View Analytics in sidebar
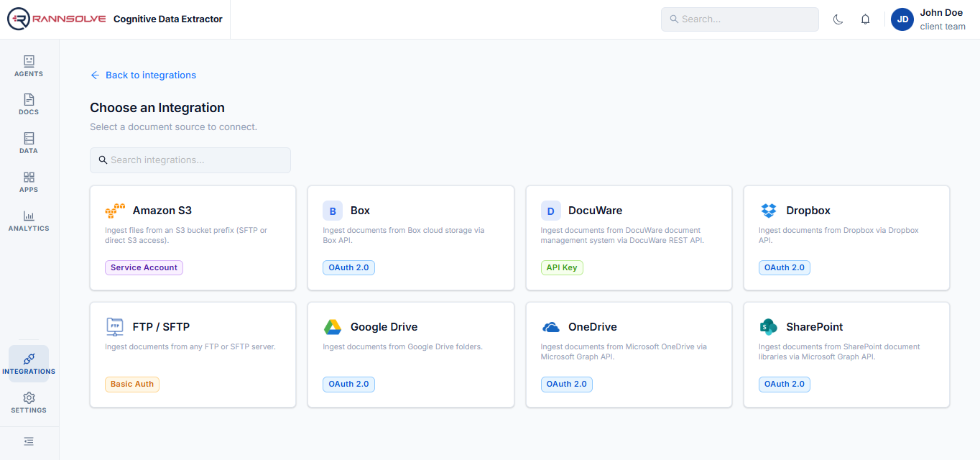Image resolution: width=980 pixels, height=460 pixels. tap(29, 221)
